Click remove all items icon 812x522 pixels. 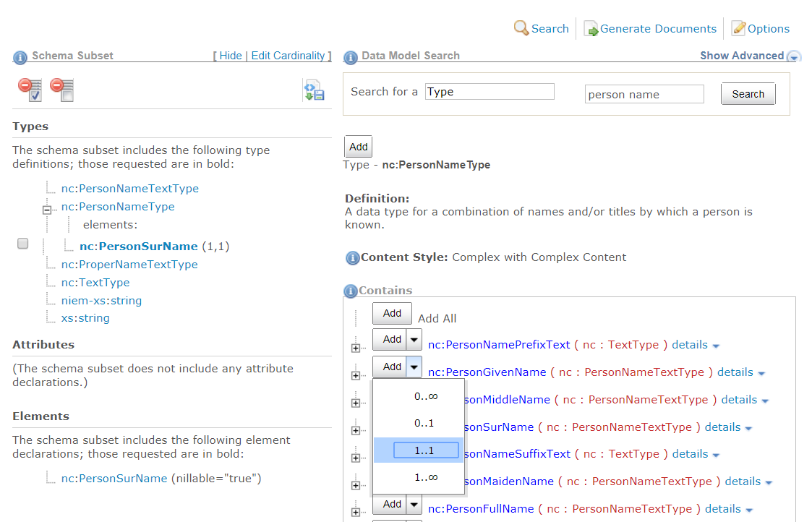61,90
